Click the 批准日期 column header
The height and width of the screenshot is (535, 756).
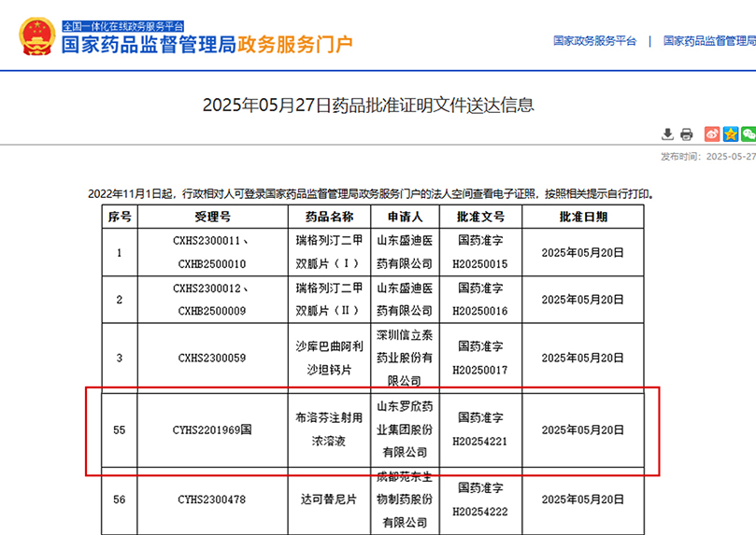(583, 217)
